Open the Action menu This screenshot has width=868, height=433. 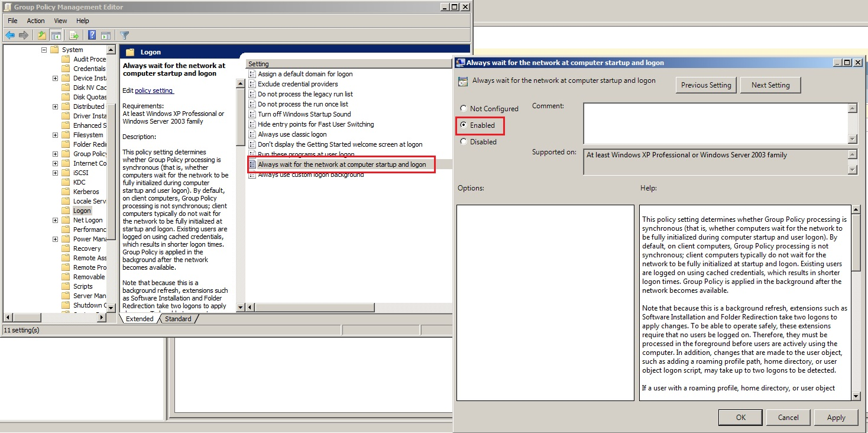point(35,21)
